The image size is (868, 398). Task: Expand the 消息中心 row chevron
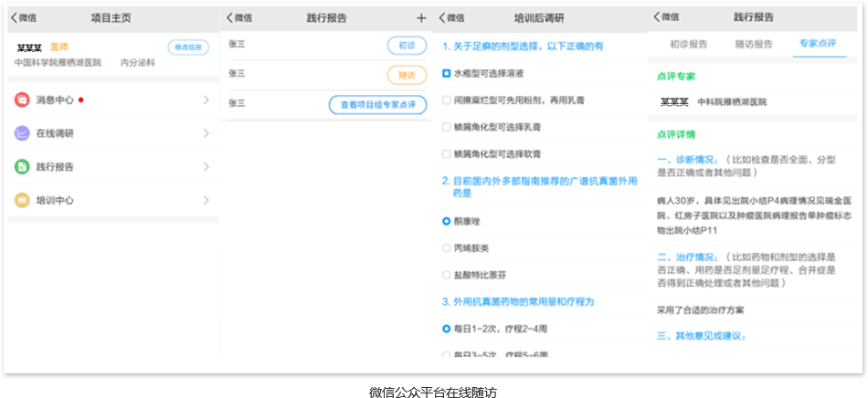(206, 99)
